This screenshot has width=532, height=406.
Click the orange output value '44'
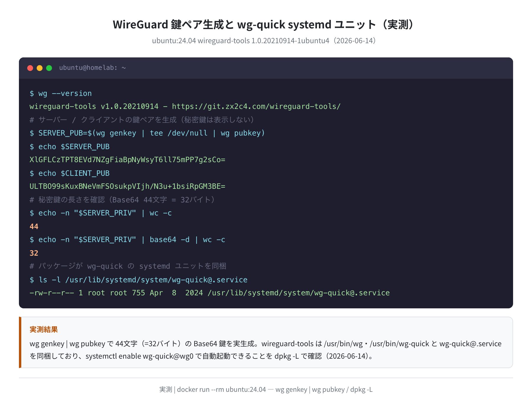pyautogui.click(x=34, y=227)
